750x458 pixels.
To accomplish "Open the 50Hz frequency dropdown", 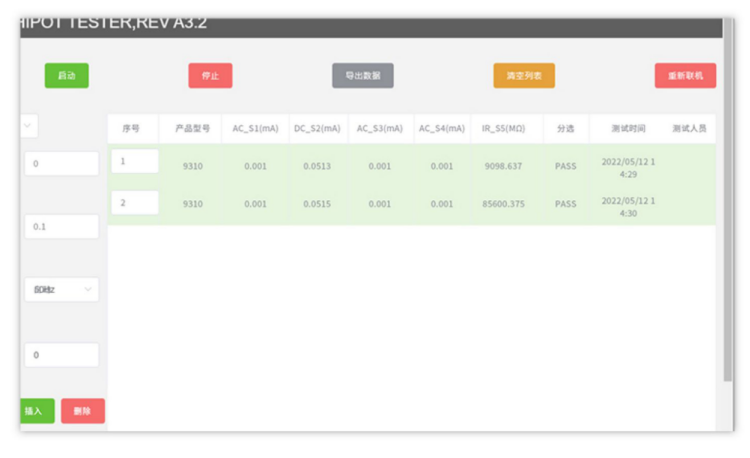I will click(61, 290).
